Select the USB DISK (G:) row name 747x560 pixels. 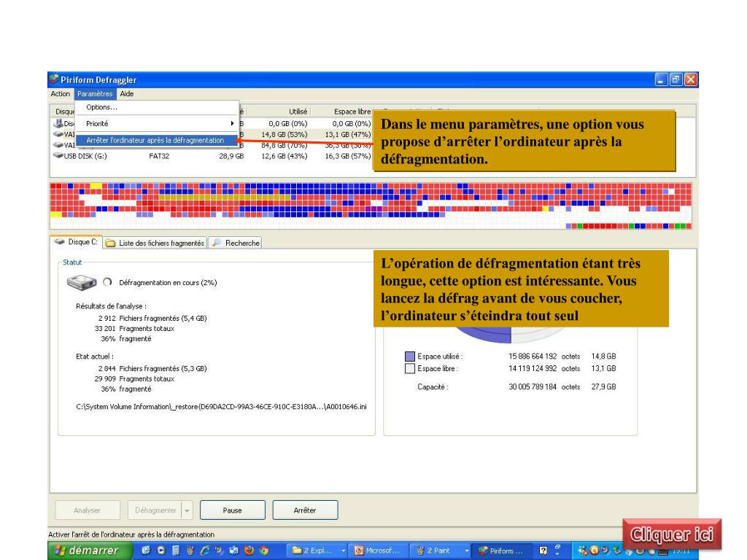pos(85,156)
